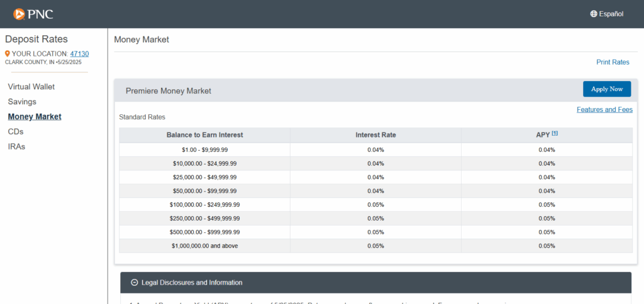The height and width of the screenshot is (304, 644).
Task: Click the Apply Now button
Action: pos(607,89)
